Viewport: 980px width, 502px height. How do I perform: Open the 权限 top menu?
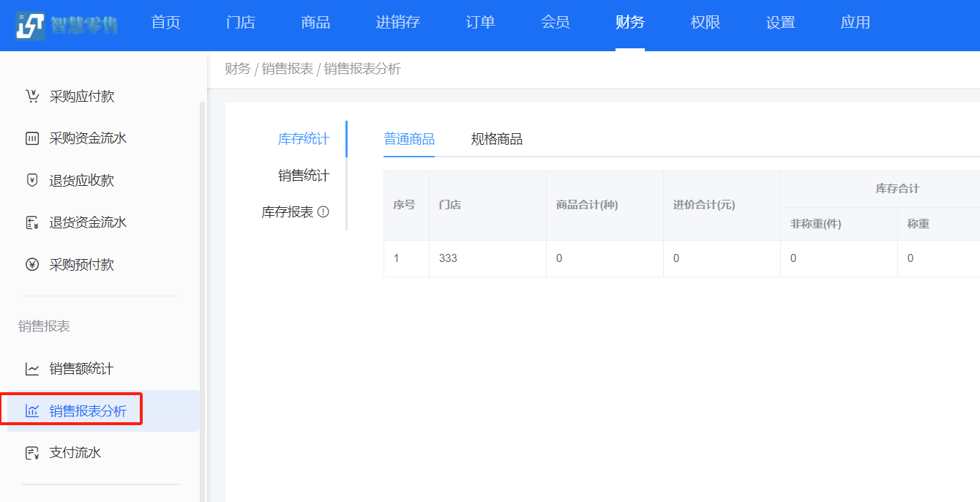coord(706,23)
